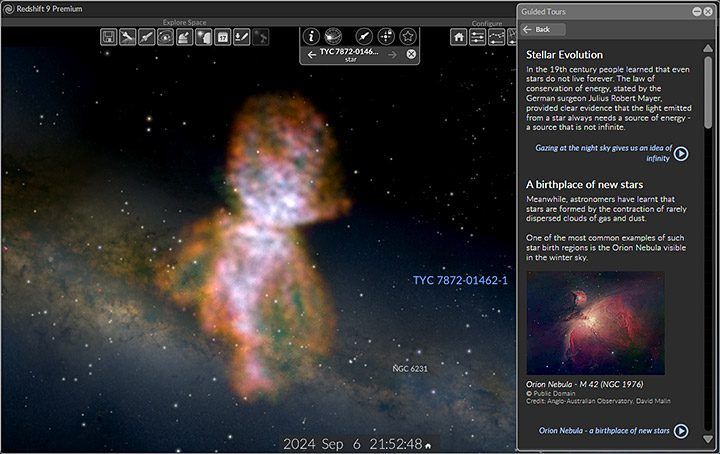Go to previous object with left arrow
Image resolution: width=720 pixels, height=454 pixels.
coord(312,55)
